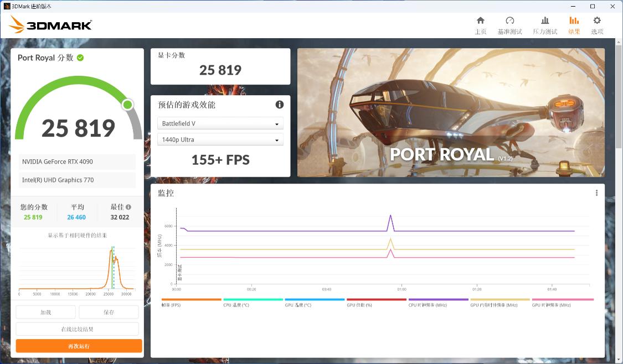
Task: Toggle the GPU 温度 legend series
Action: click(315, 303)
